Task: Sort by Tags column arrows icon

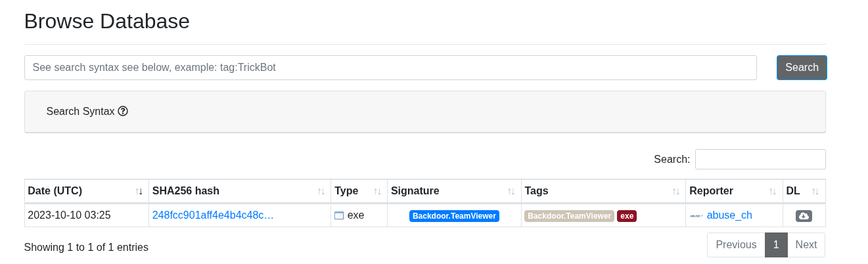Action: (x=676, y=191)
